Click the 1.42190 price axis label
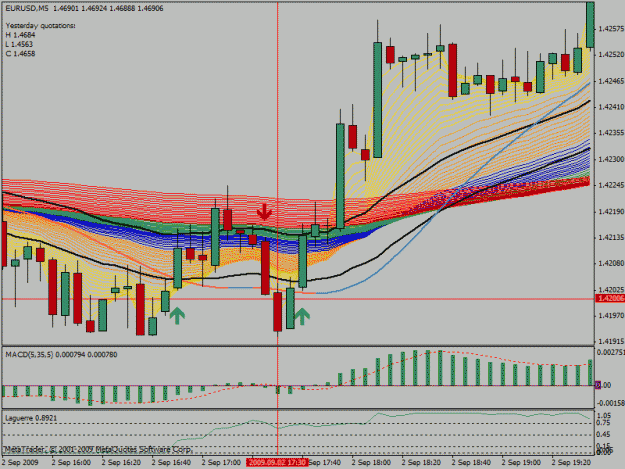The width and height of the screenshot is (625, 469). (x=611, y=212)
